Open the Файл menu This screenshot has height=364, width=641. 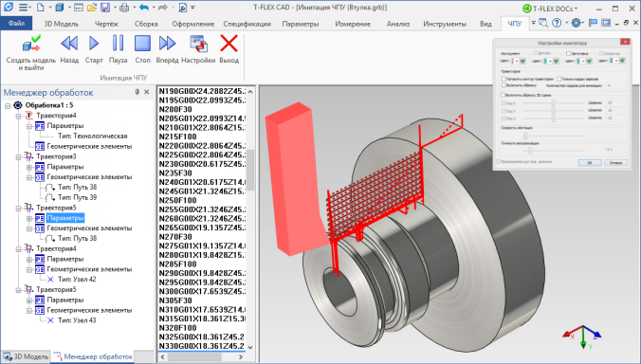[x=16, y=24]
